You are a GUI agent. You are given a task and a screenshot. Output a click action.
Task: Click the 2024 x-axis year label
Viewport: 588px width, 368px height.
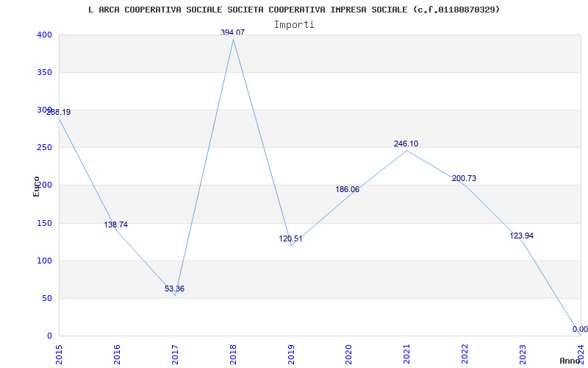coord(581,354)
